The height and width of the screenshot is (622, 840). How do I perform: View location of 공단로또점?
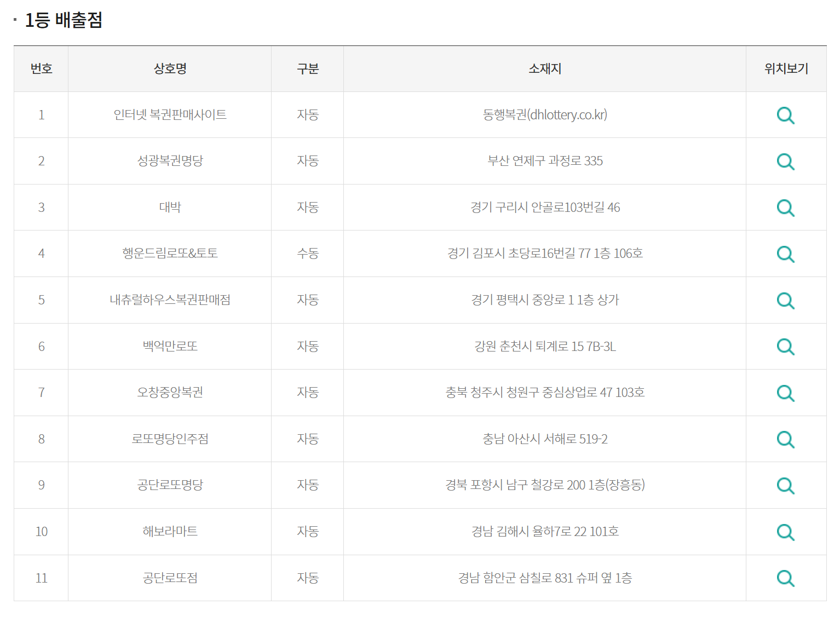click(786, 578)
